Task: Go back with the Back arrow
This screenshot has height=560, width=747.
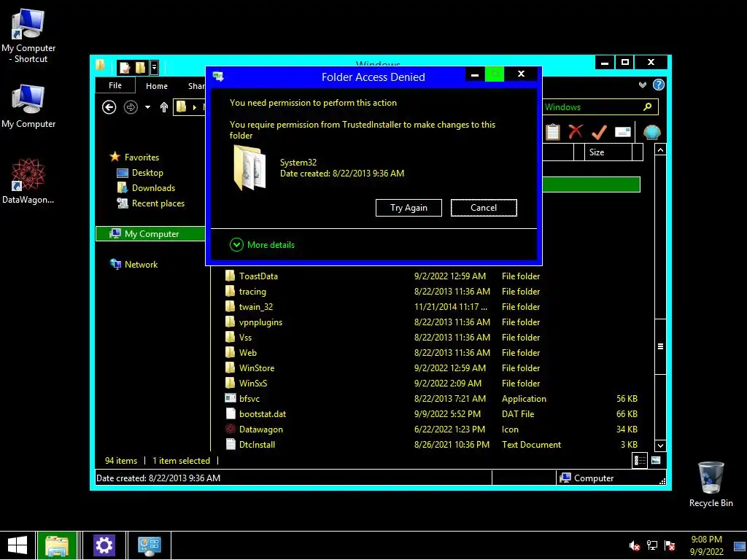Action: click(x=109, y=107)
